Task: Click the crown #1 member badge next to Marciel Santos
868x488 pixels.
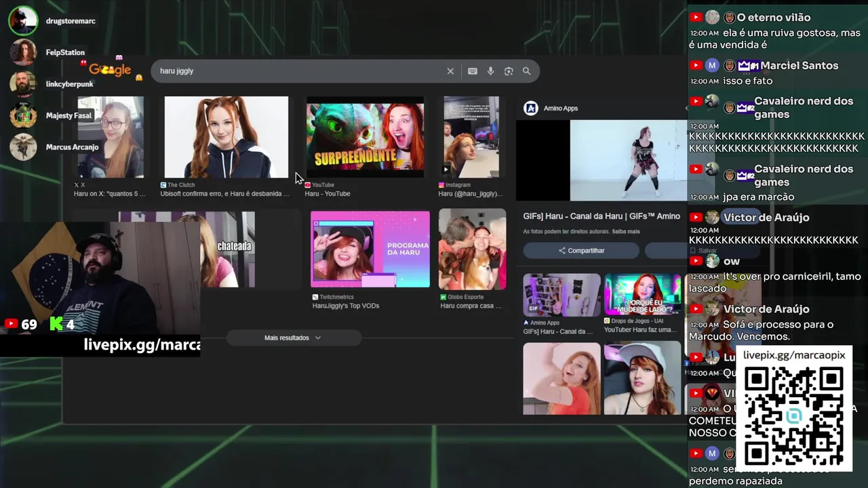Action: pos(748,66)
